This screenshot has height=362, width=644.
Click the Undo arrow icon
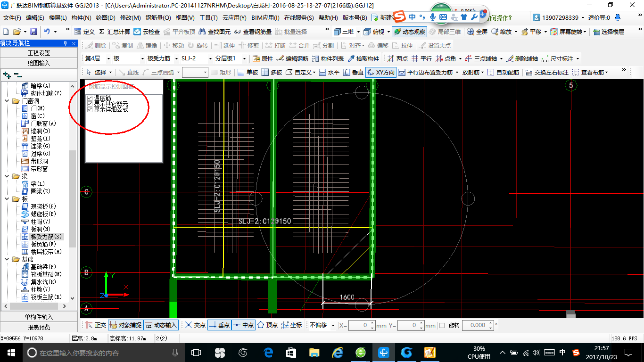click(47, 32)
